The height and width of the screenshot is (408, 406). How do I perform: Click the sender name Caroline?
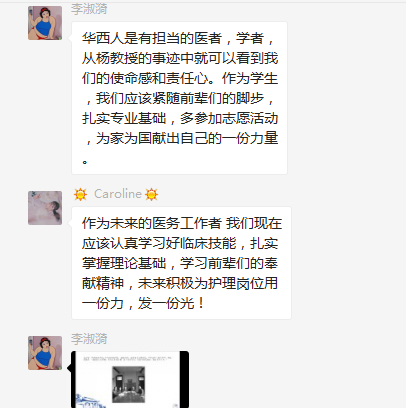coord(118,194)
